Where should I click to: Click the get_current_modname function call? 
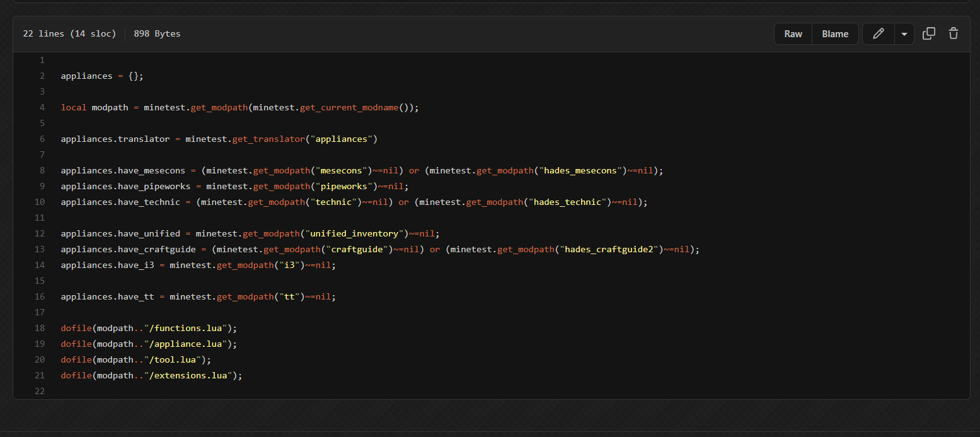(x=349, y=107)
